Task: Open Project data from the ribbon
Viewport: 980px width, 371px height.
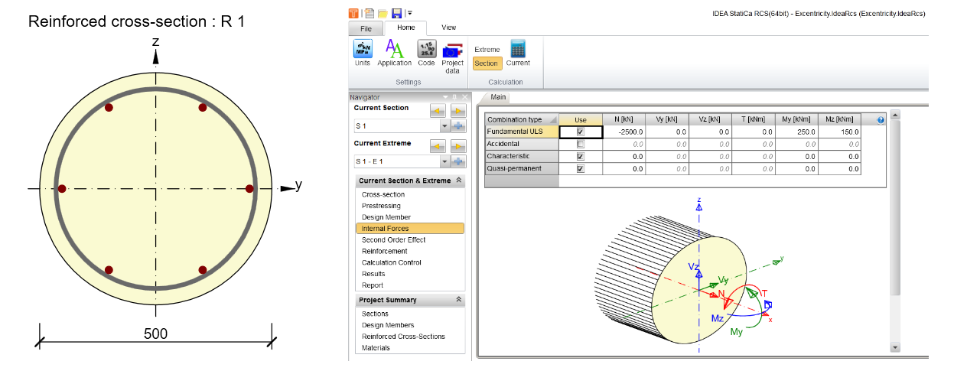Action: click(452, 54)
